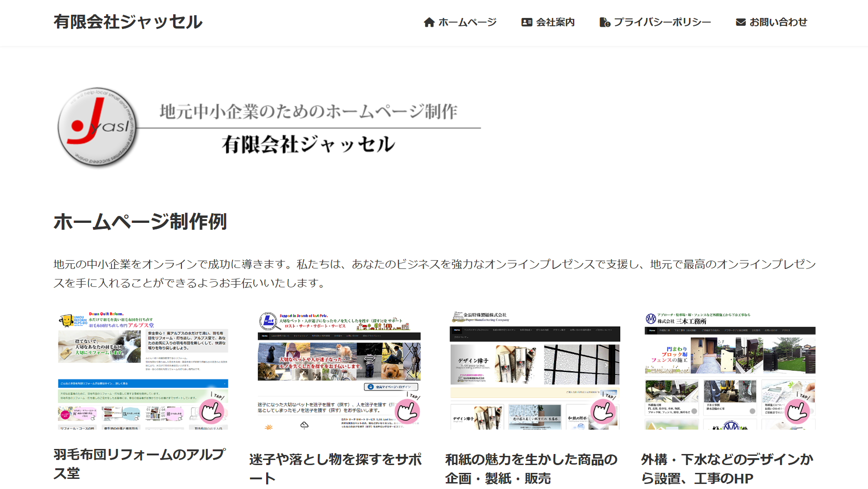Open 羽毛布団リフォームのアルプス堂 link

[140, 463]
